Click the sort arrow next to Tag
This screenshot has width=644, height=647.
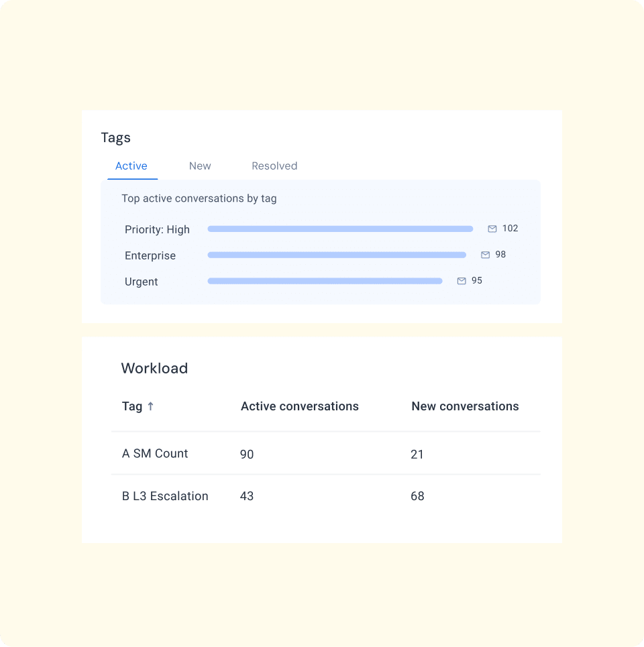(150, 406)
